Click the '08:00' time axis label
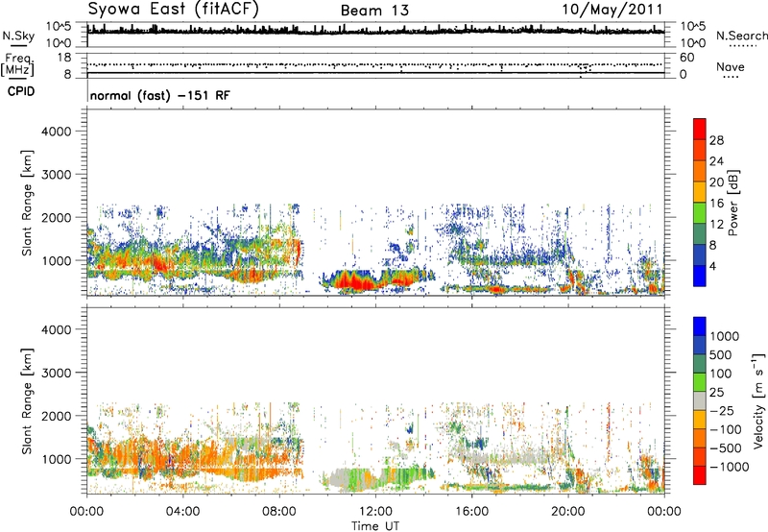 coord(279,512)
